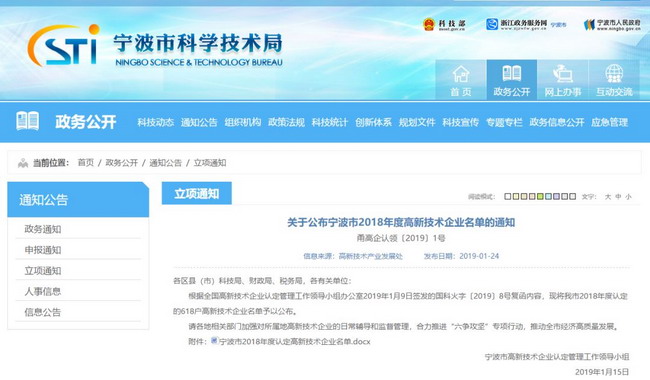650x380 pixels.
Task: Click the publish date 2019-01-24
Action: pyautogui.click(x=479, y=256)
